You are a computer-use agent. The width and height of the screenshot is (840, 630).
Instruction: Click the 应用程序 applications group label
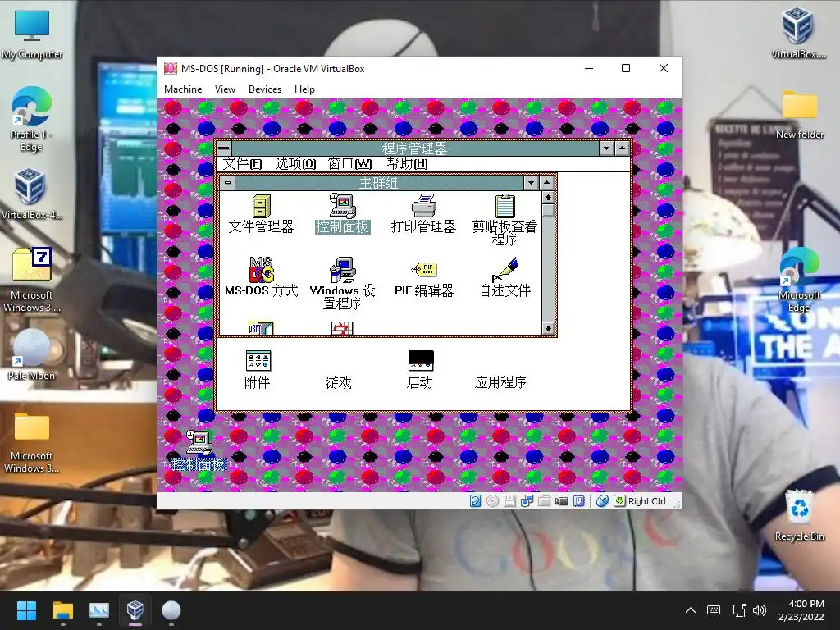(500, 382)
